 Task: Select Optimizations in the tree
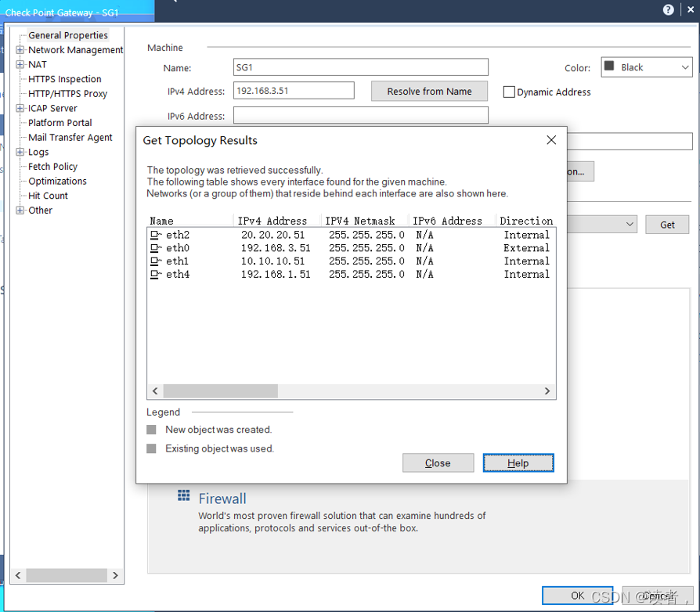click(57, 181)
